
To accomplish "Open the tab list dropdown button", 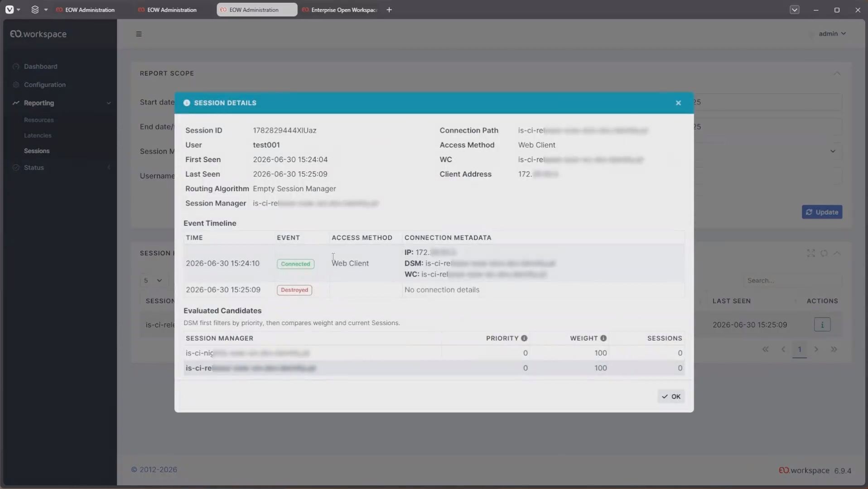I will 794,10.
